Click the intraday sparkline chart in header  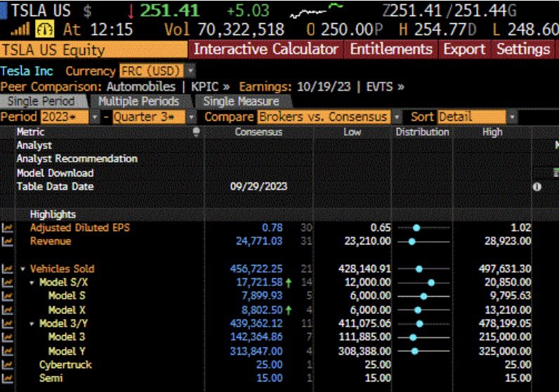(317, 11)
